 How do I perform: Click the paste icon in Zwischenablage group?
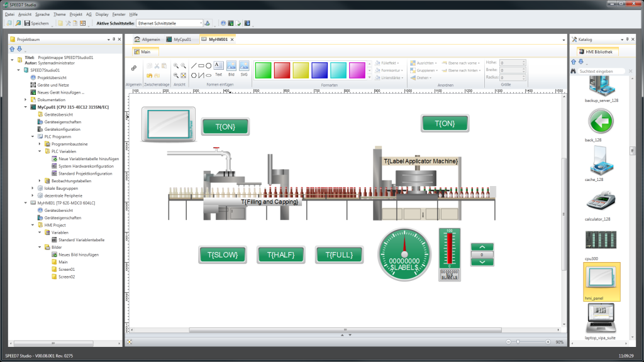click(164, 65)
